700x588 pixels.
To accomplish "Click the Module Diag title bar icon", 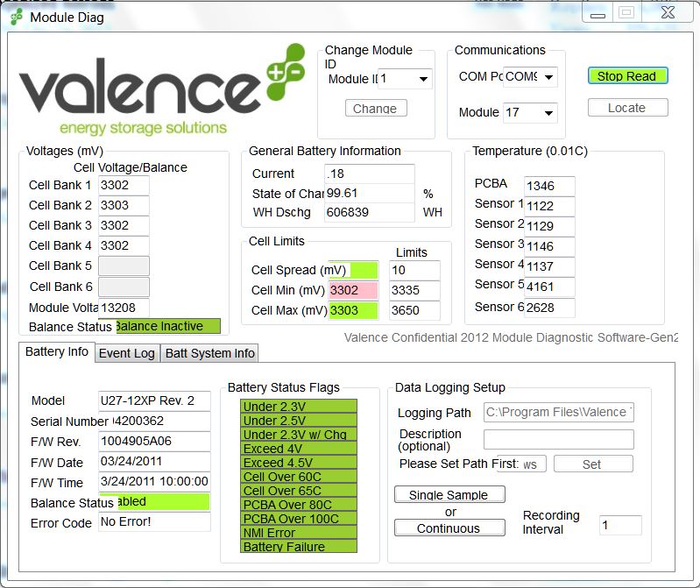I will (x=17, y=18).
